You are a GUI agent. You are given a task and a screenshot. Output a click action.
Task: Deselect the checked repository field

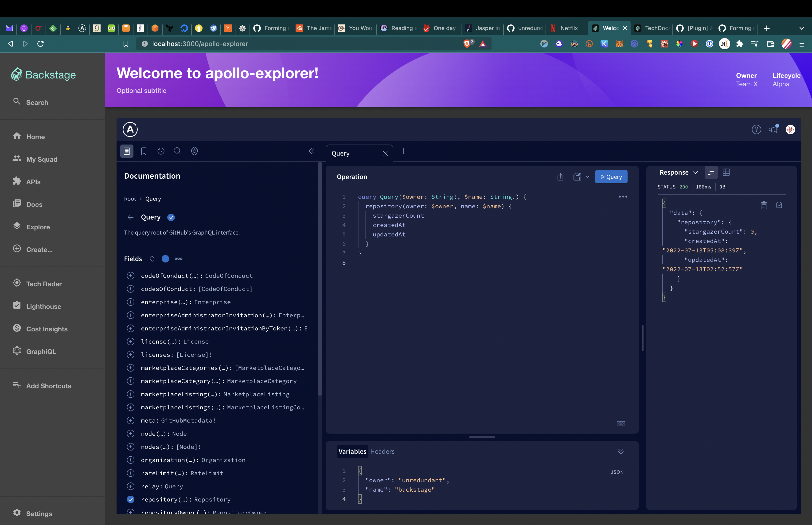click(130, 499)
